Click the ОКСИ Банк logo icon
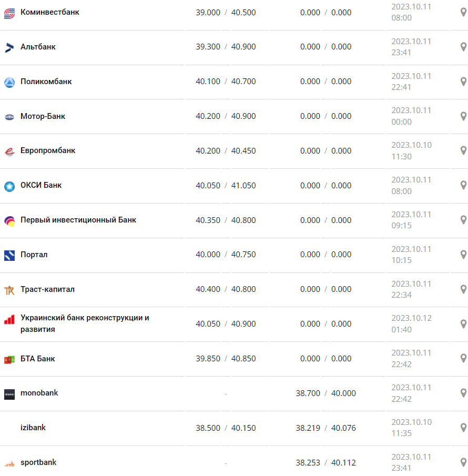 point(9,186)
